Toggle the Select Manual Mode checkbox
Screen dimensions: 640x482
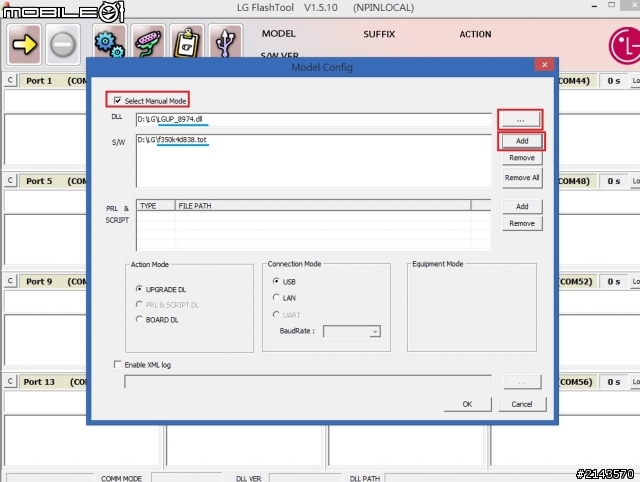(118, 100)
